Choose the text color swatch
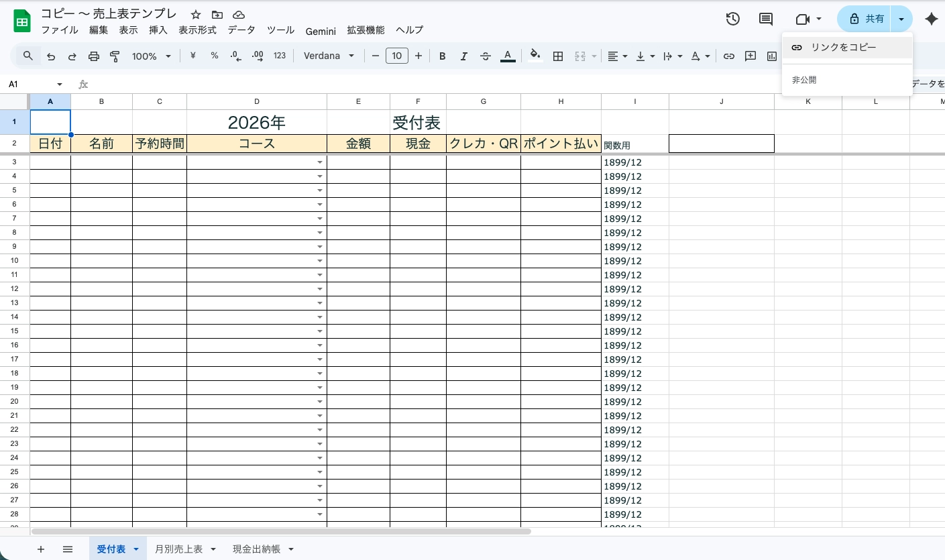Image resolution: width=945 pixels, height=560 pixels. pos(508,56)
